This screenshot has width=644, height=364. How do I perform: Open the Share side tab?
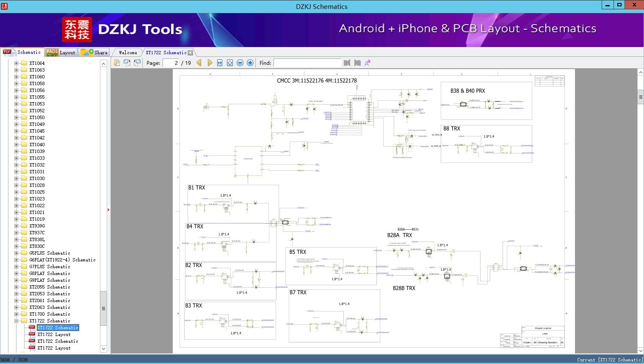click(94, 53)
